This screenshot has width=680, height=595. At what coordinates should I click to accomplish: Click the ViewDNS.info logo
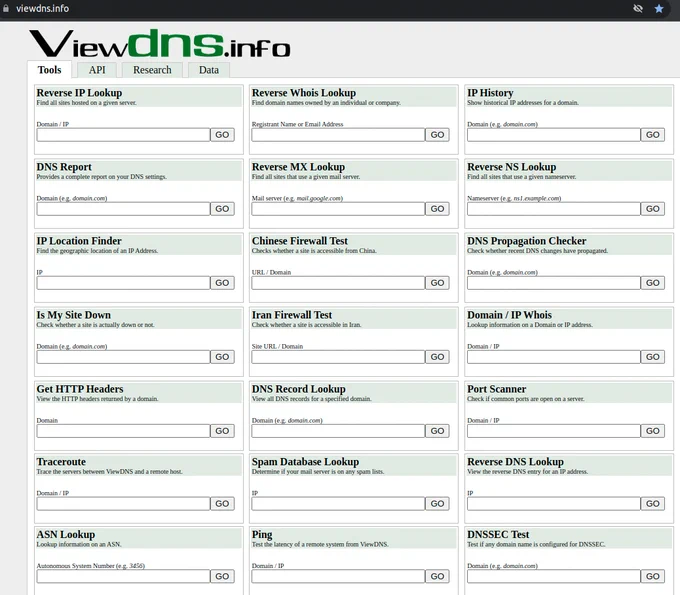tap(160, 43)
